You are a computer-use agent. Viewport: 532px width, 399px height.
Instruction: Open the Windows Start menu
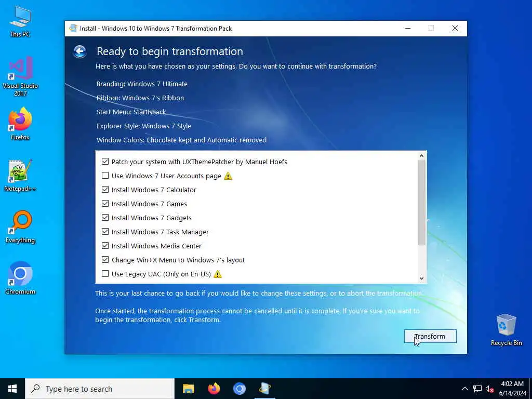coord(12,389)
